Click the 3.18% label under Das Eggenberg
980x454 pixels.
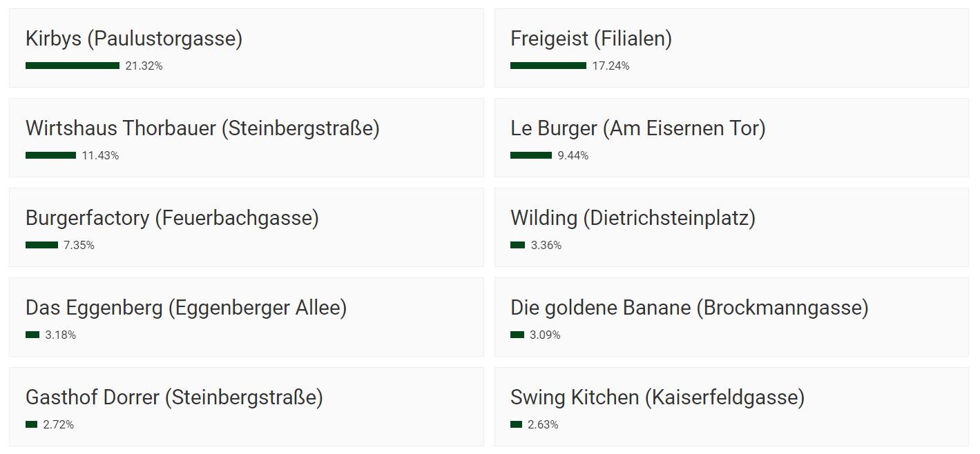[x=61, y=335]
